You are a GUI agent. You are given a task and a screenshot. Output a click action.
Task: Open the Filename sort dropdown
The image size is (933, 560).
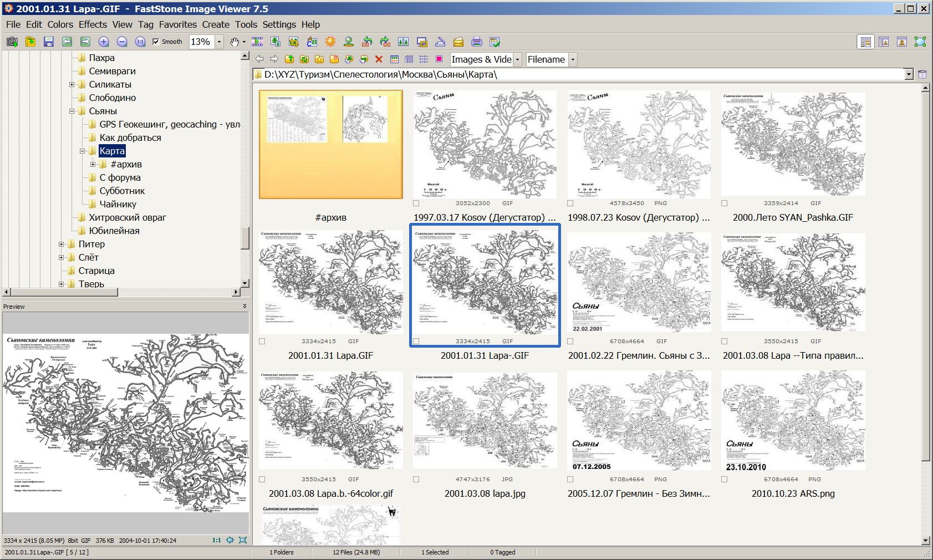pyautogui.click(x=573, y=59)
